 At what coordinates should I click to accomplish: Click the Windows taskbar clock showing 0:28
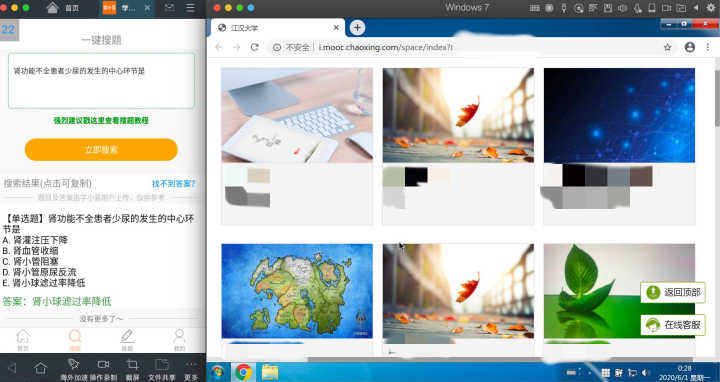point(684,372)
